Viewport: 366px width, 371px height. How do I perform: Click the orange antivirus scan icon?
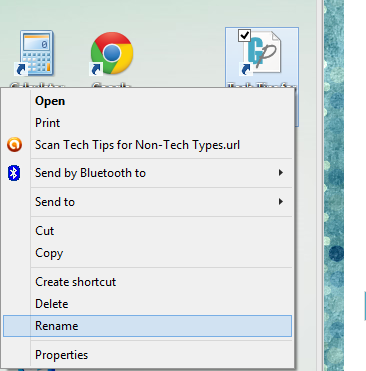[14, 145]
